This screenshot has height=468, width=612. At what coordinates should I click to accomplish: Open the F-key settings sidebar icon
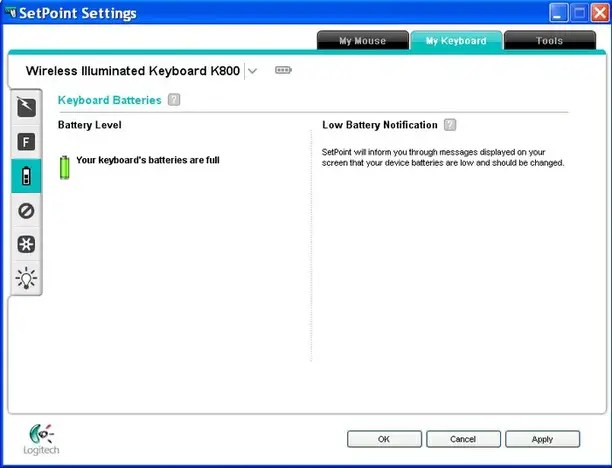click(26, 141)
